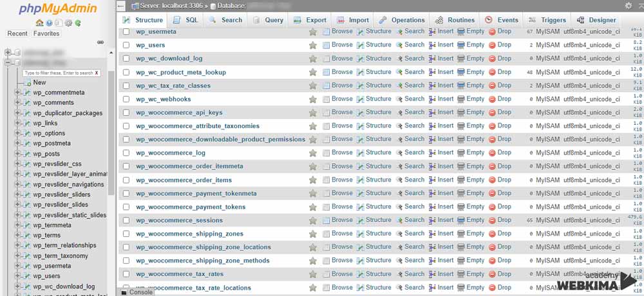The width and height of the screenshot is (644, 296).
Task: Click the Drop icon for wp_woocommerce_tax_rates
Action: coord(492,274)
